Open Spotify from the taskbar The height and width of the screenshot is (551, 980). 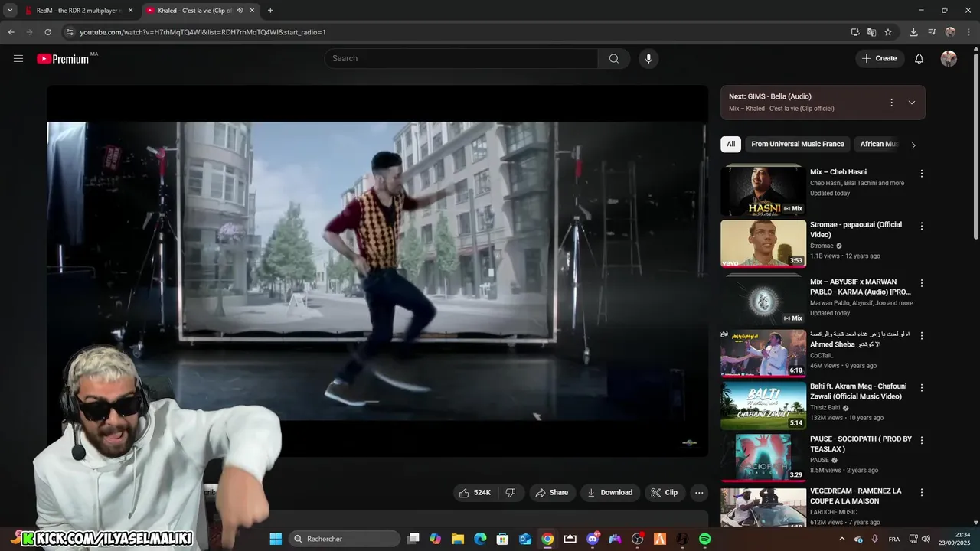tap(704, 539)
